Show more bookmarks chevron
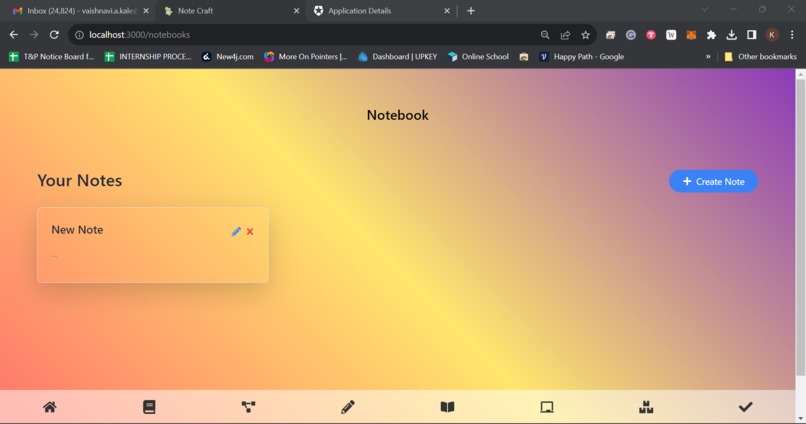 (708, 57)
